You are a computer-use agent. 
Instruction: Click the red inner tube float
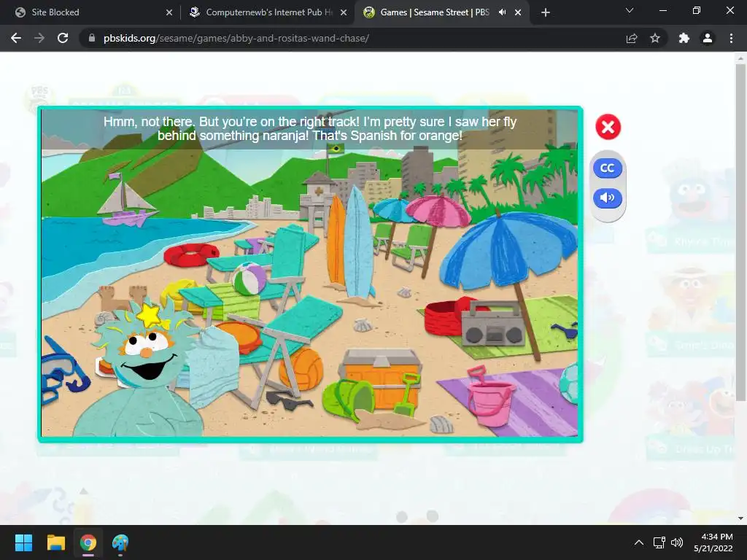[x=190, y=254]
